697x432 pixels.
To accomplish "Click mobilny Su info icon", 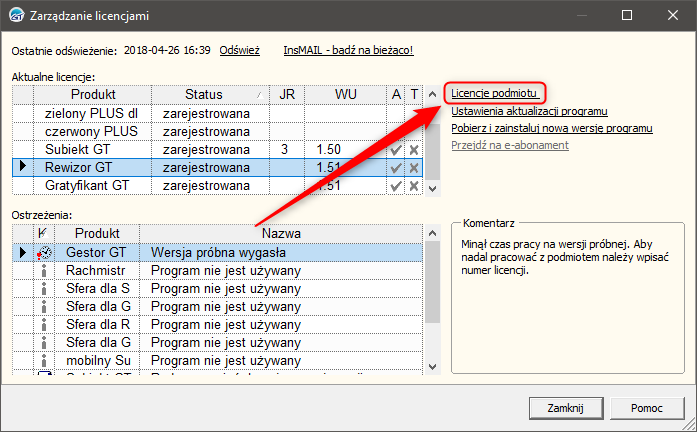I will 44,361.
